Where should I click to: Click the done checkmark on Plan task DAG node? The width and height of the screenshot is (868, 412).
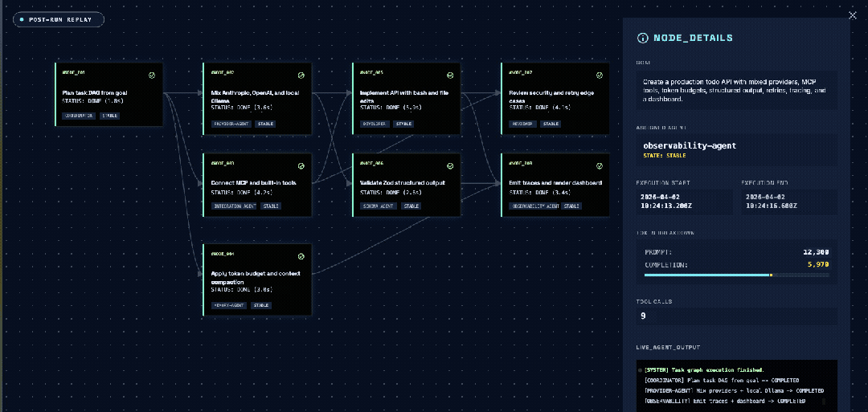point(152,75)
